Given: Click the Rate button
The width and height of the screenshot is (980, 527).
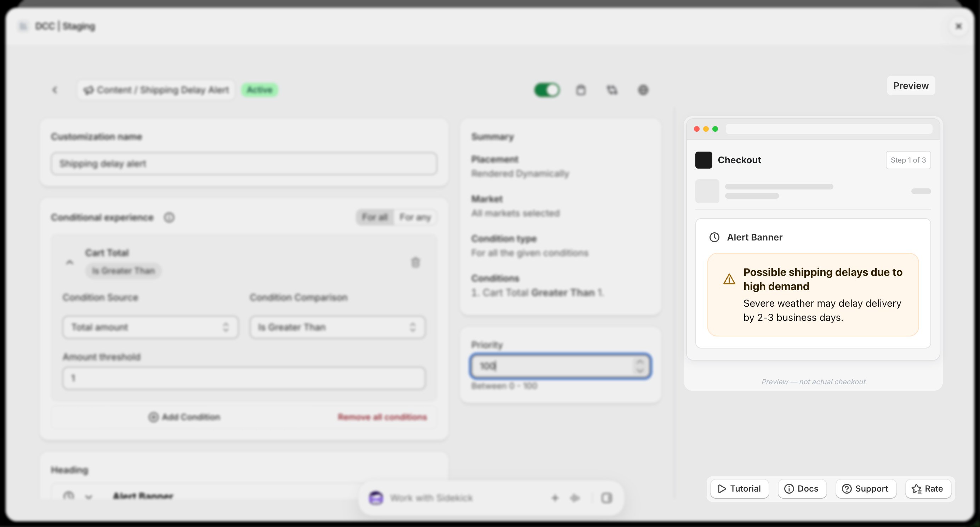Looking at the screenshot, I should [x=928, y=488].
